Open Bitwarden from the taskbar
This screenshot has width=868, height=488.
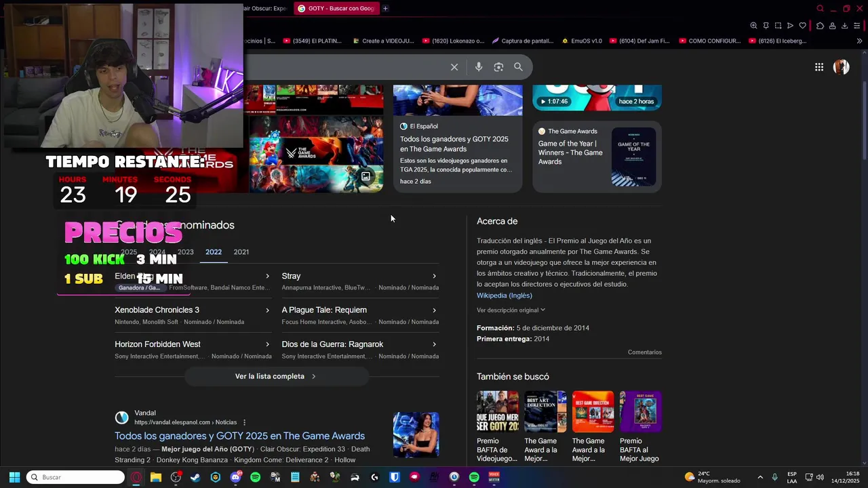394,477
